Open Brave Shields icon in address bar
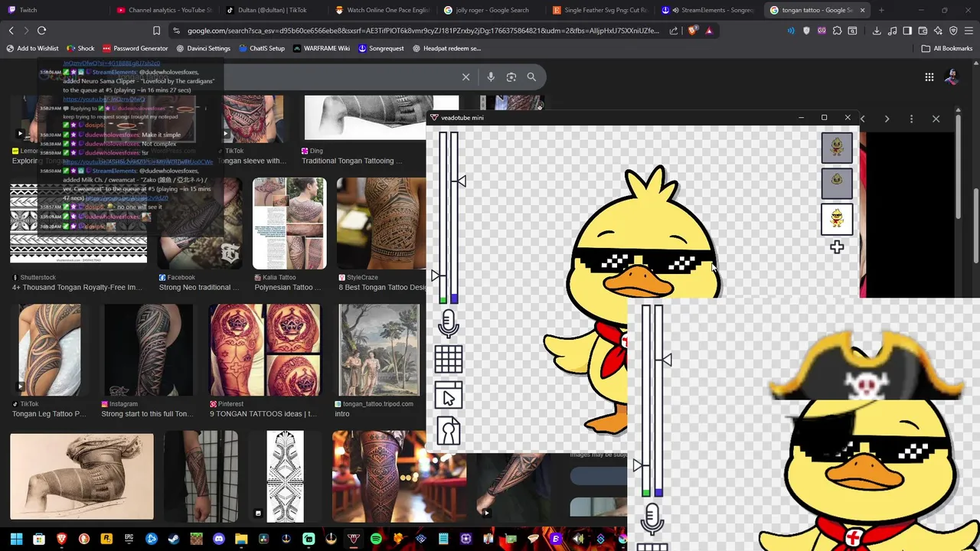The image size is (980, 551). point(693,31)
